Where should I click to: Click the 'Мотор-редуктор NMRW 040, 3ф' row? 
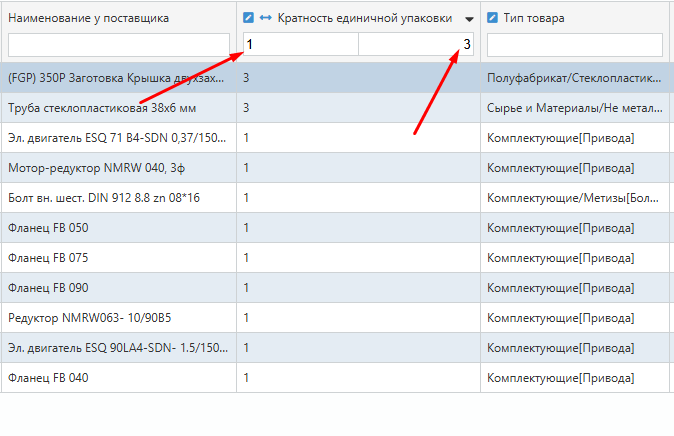click(117, 167)
